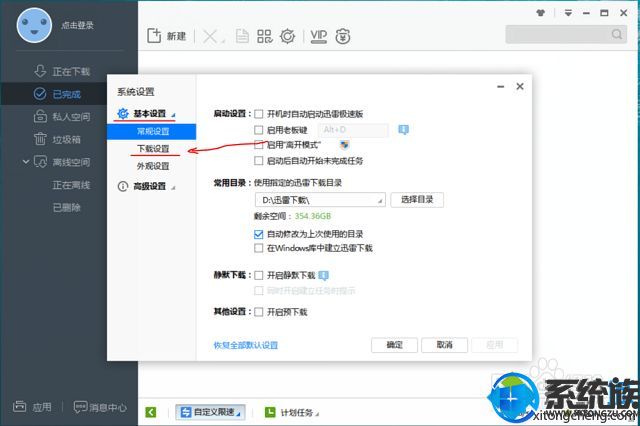The height and width of the screenshot is (426, 640).
Task: Click the Alt+D hotkey input field
Action: click(x=353, y=130)
